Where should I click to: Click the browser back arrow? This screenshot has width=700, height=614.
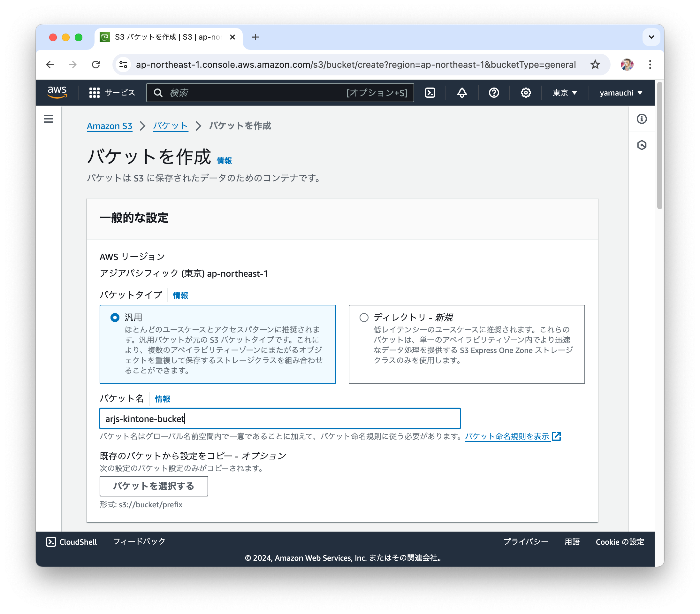[50, 65]
